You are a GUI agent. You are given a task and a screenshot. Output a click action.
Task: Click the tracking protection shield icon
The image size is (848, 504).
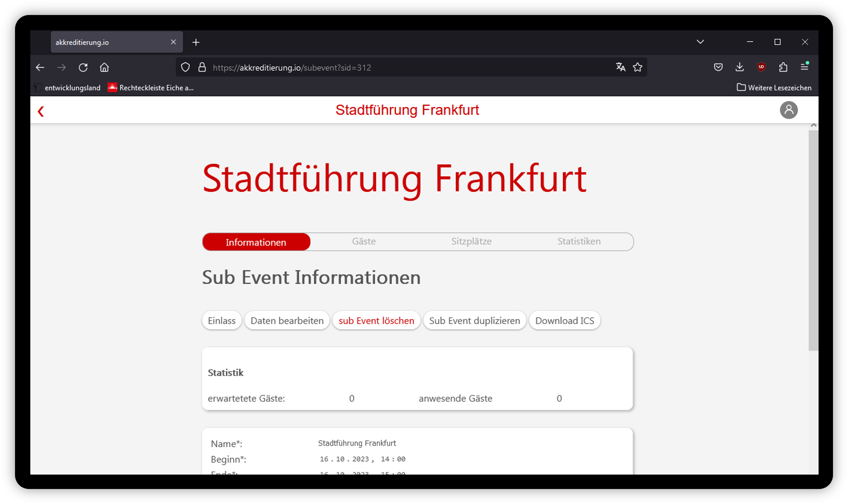tap(185, 67)
